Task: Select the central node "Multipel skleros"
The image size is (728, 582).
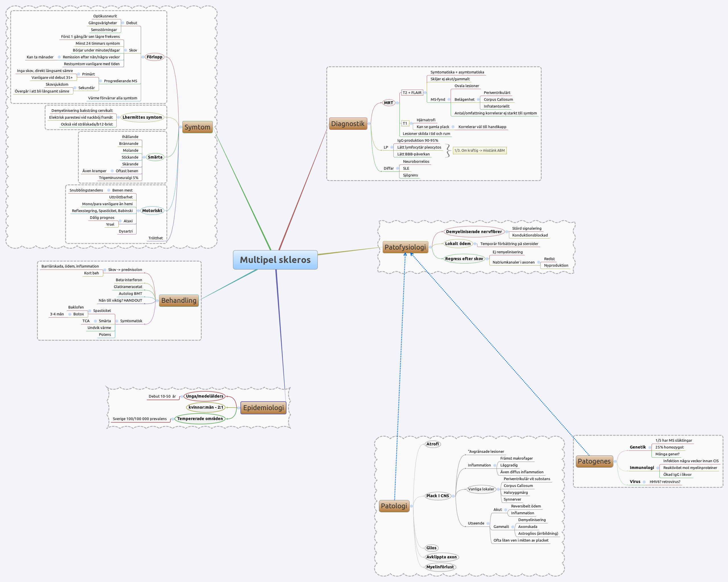Action: [x=276, y=260]
